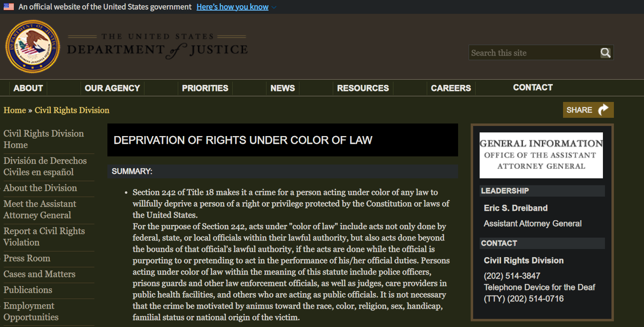The height and width of the screenshot is (327, 644).
Task: Click the Department of Justice seal logo
Action: (x=33, y=46)
